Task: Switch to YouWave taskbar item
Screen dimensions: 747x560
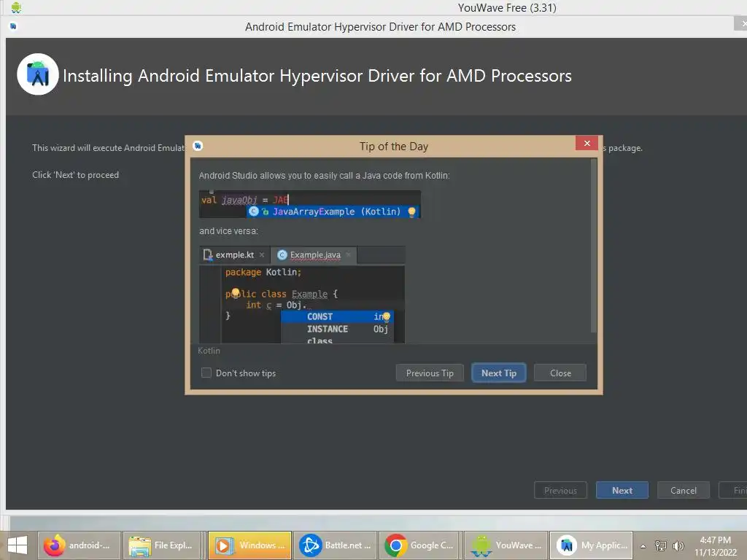Action: 506,545
